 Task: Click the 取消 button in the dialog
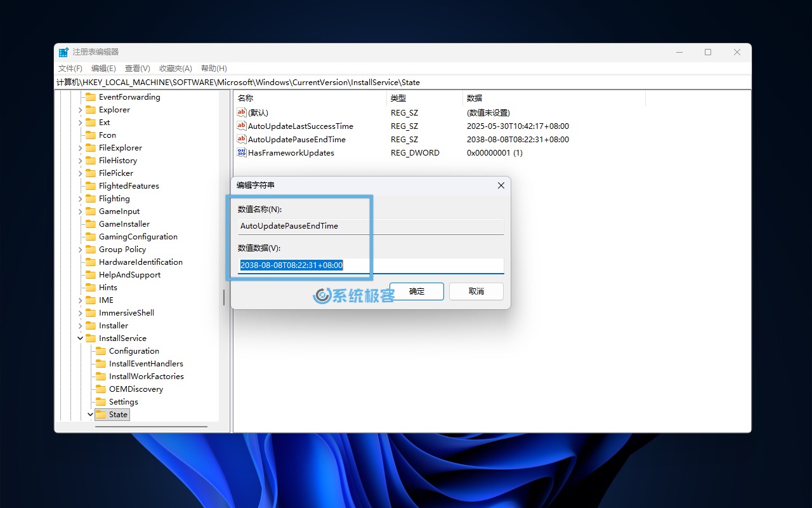[x=476, y=291]
